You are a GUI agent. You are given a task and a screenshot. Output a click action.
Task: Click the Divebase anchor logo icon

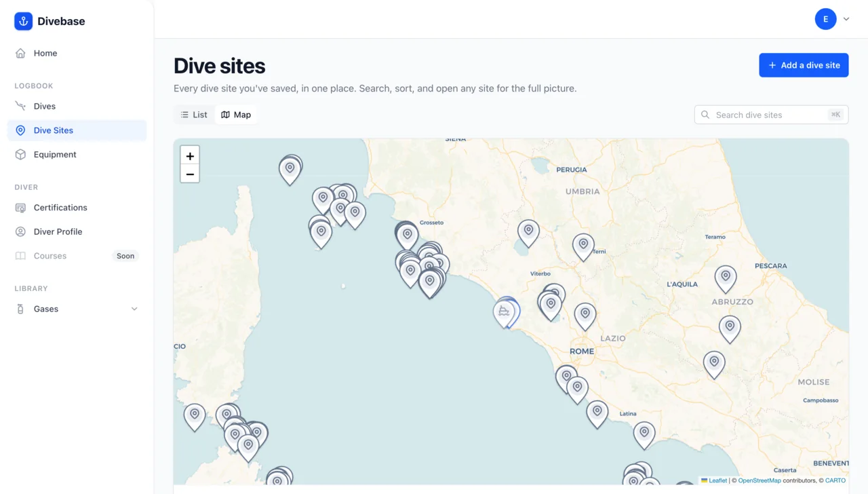coord(23,21)
